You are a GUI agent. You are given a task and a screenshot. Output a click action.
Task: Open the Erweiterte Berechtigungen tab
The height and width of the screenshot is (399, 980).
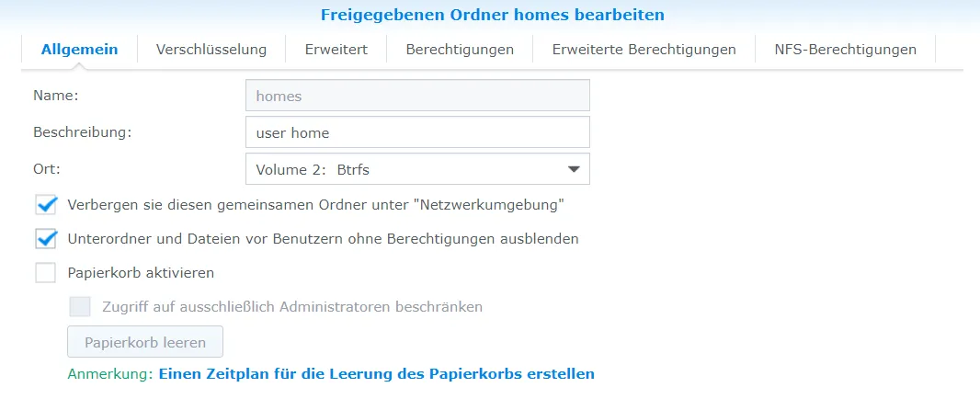pos(644,50)
